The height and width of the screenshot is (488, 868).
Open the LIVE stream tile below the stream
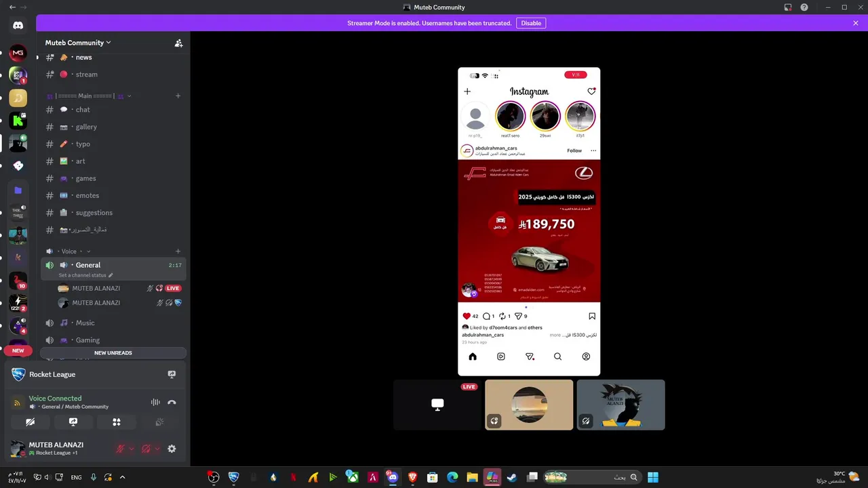(x=437, y=405)
